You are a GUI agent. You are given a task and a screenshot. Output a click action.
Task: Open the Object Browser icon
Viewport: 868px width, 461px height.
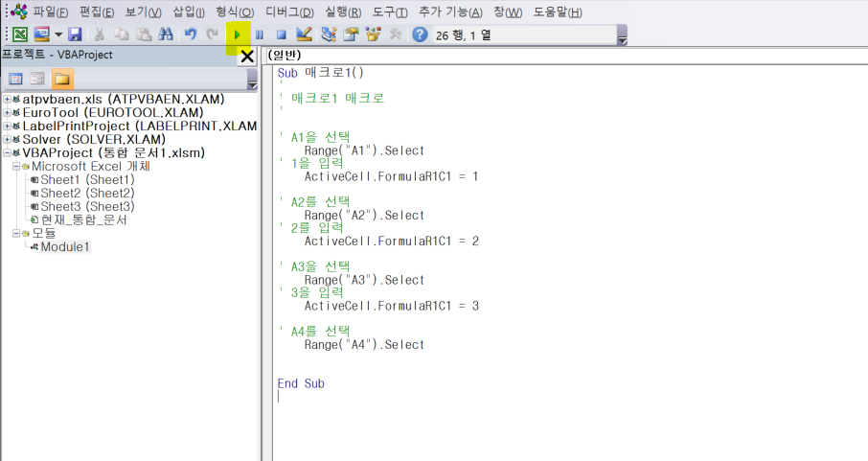point(373,35)
